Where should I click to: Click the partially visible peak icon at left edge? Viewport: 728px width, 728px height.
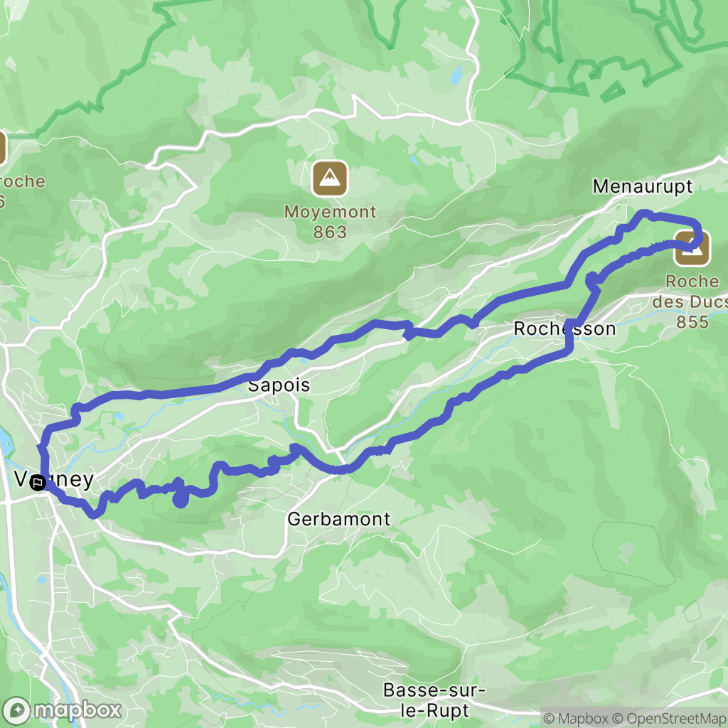[2, 148]
